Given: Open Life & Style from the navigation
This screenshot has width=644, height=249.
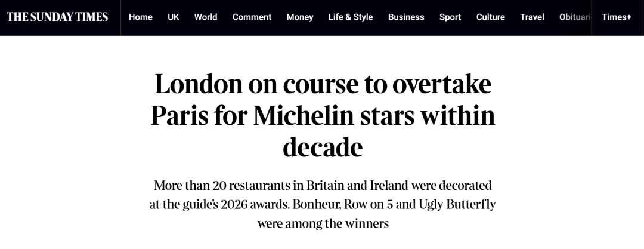Looking at the screenshot, I should [x=351, y=17].
